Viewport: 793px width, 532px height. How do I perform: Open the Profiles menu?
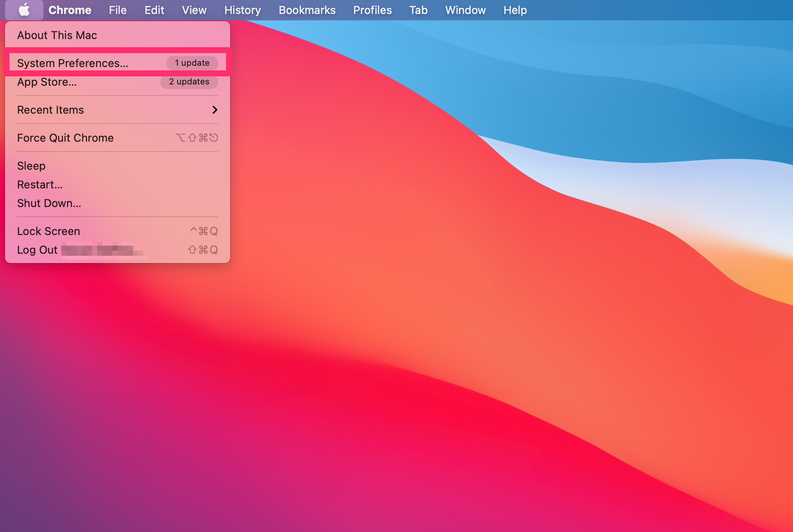(x=372, y=10)
